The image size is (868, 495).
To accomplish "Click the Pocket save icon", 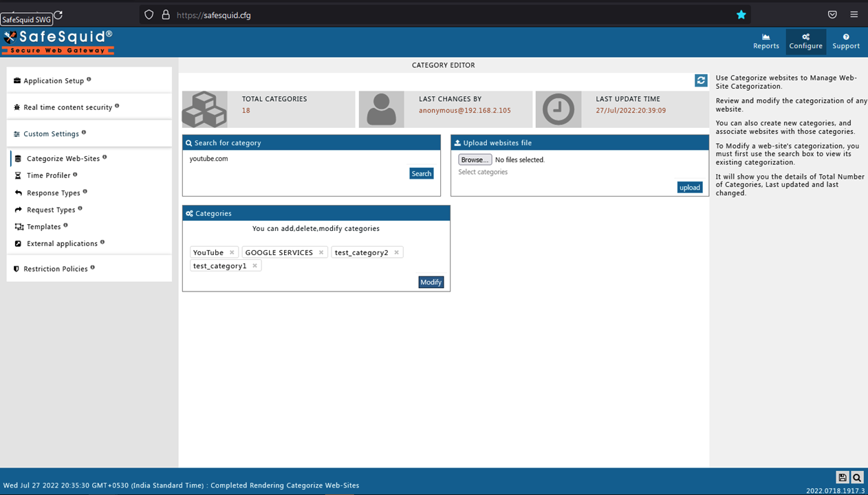I will pos(832,14).
